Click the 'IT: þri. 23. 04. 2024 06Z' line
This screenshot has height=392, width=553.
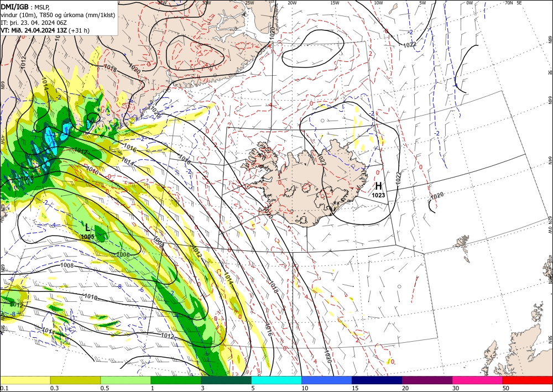[x=34, y=23]
